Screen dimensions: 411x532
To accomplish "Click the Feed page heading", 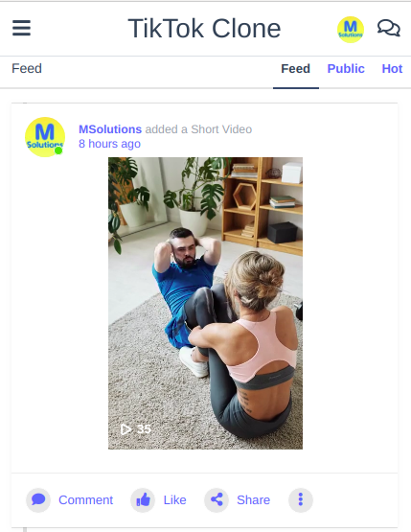I will 27,68.
